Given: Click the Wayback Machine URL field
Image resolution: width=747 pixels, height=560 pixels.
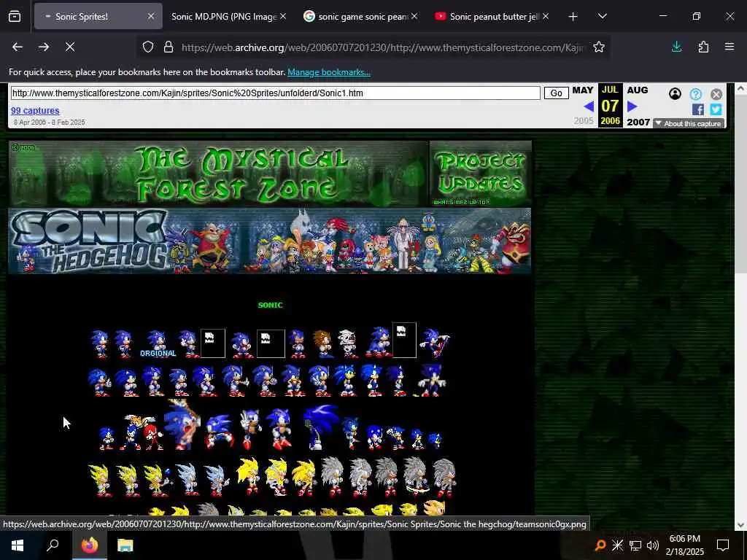Looking at the screenshot, I should click(x=275, y=93).
